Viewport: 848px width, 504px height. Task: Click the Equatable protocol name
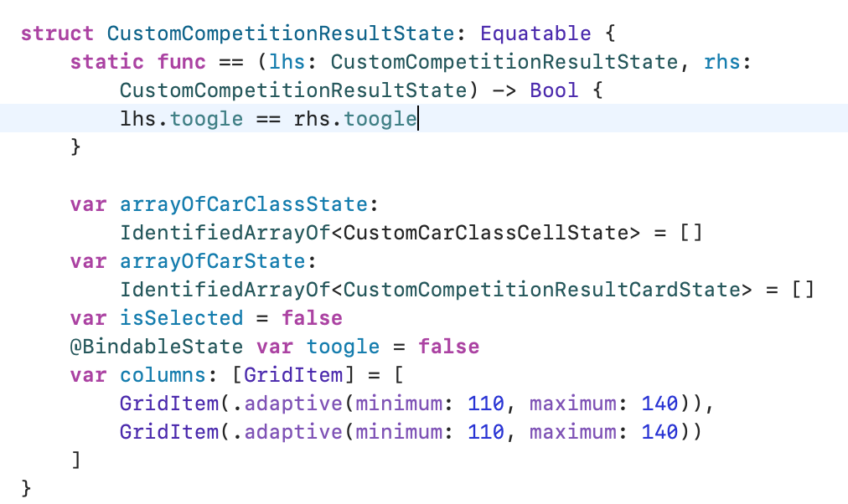point(535,33)
